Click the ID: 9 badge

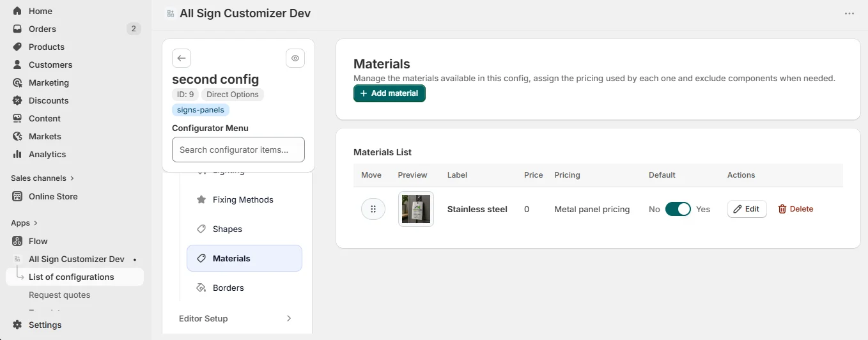click(185, 95)
